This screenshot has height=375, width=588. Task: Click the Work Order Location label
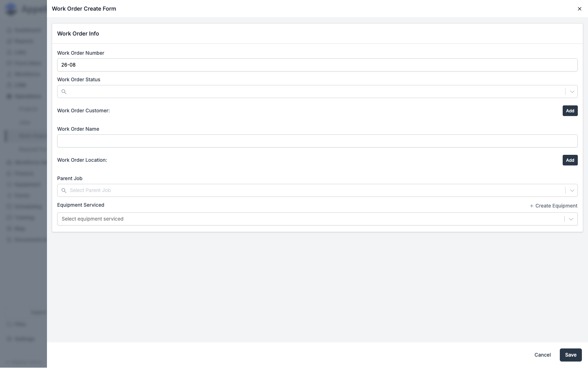(82, 160)
